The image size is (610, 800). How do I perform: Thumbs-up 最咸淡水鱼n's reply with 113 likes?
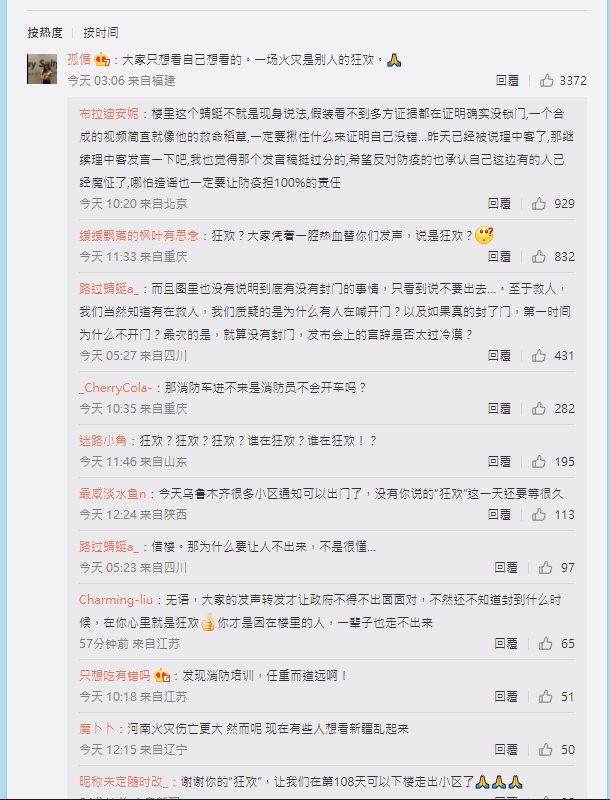539,515
